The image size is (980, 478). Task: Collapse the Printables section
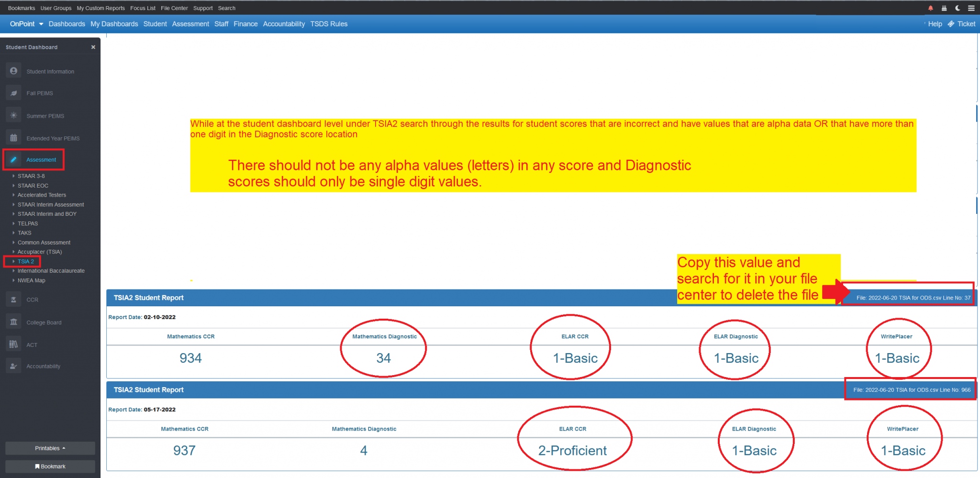(50, 448)
